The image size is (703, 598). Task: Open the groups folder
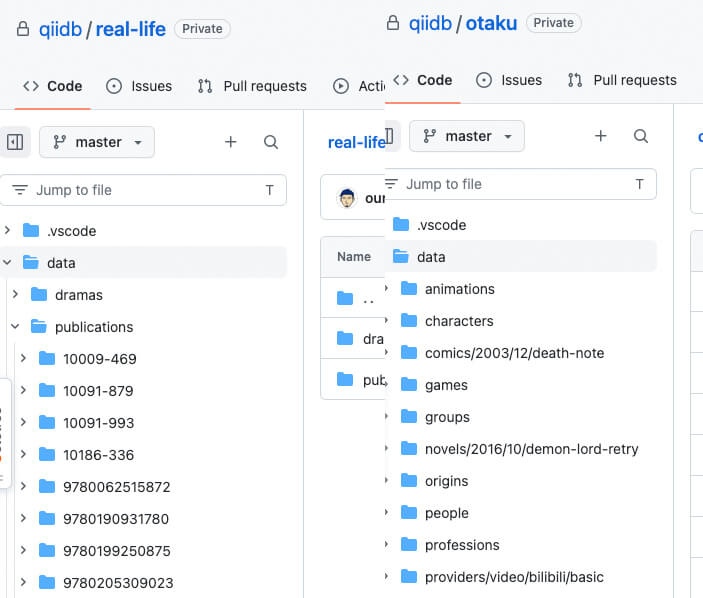coord(447,417)
